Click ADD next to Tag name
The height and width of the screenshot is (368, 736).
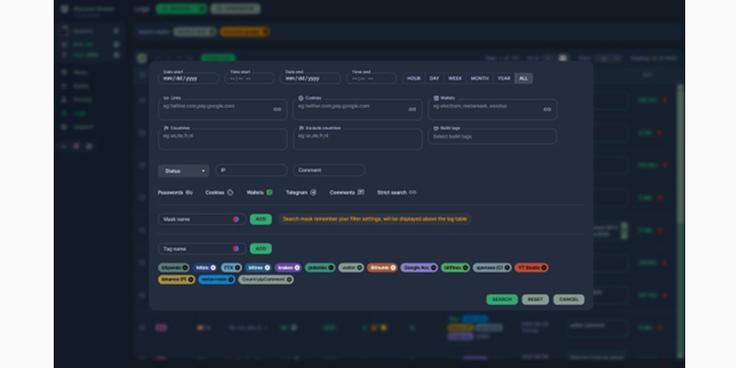pyautogui.click(x=261, y=249)
